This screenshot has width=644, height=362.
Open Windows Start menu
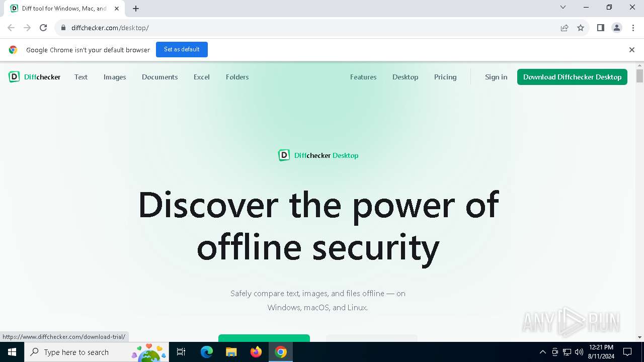coord(12,352)
